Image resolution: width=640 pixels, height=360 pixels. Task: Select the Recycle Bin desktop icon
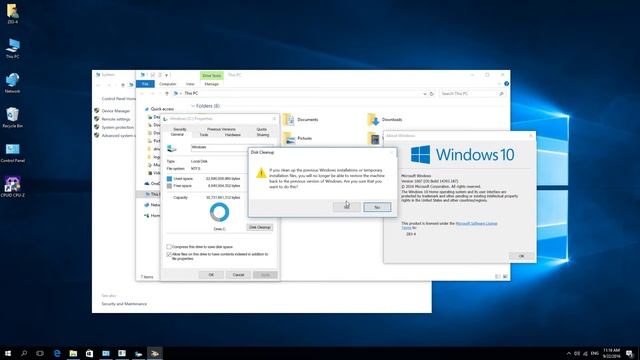(13, 118)
